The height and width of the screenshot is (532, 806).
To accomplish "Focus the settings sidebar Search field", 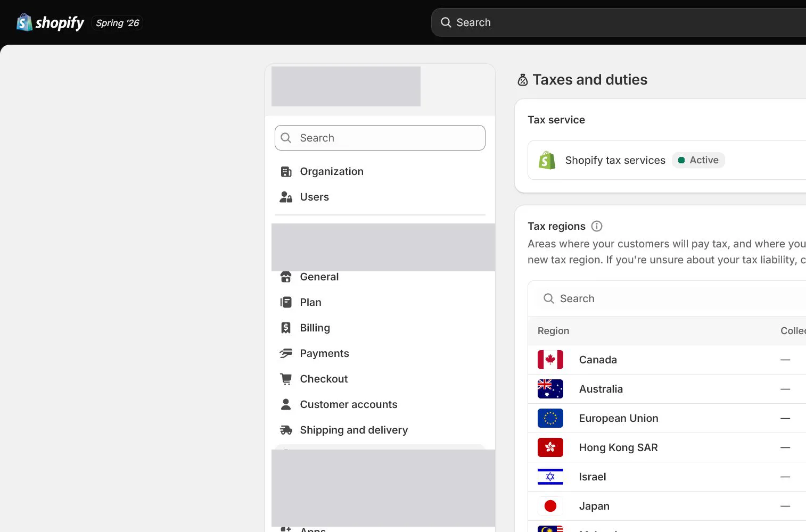I will point(380,138).
